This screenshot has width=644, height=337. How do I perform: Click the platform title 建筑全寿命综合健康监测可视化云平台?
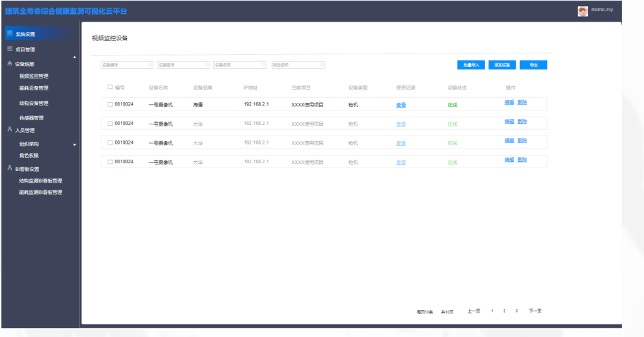click(66, 11)
